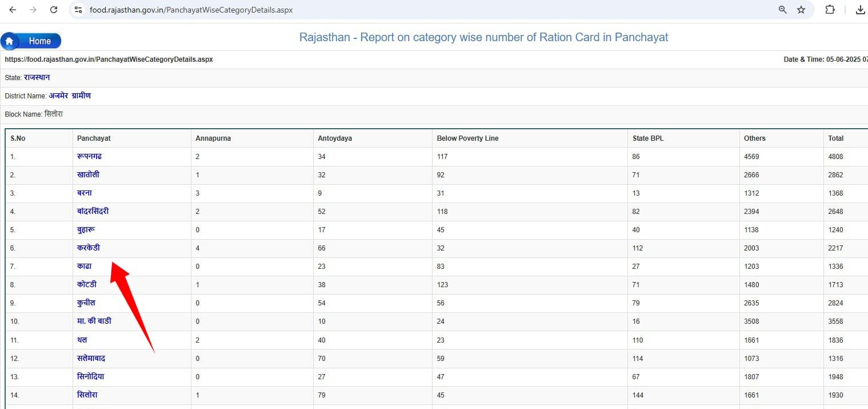Open the बरना panchayat link
This screenshot has height=409, width=868.
(84, 193)
